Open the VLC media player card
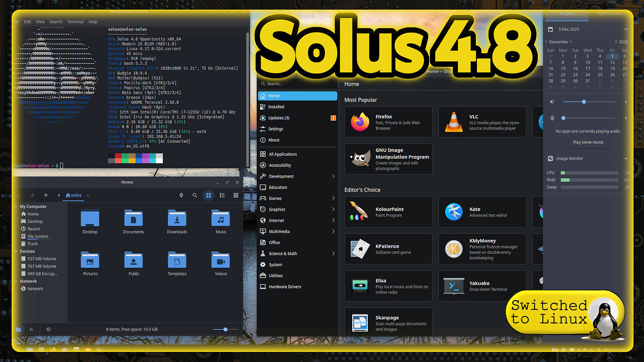 point(482,122)
